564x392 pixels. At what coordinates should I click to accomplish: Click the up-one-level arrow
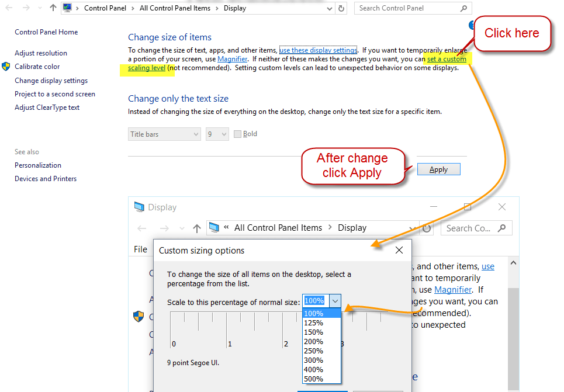(52, 8)
